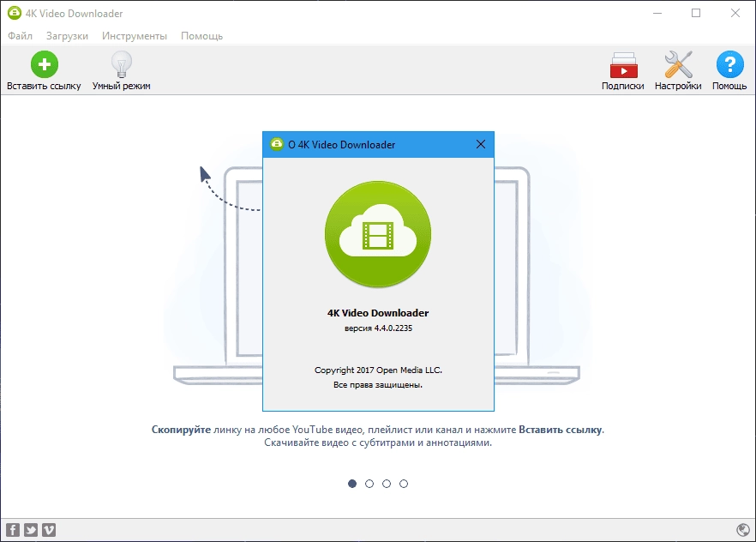Click Copyright 2017 Open Media LLC text
Screen dimensions: 756x542
pyautogui.click(x=378, y=370)
